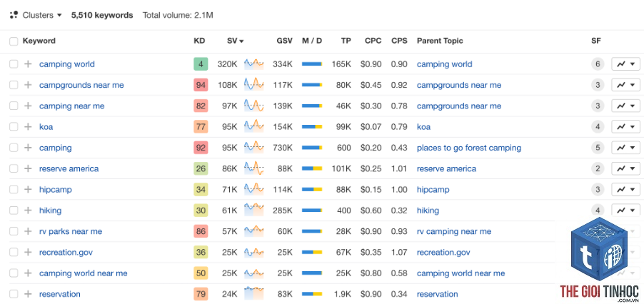Image resolution: width=644 pixels, height=304 pixels.
Task: Open the recreation.gov keyword link
Action: 66,253
